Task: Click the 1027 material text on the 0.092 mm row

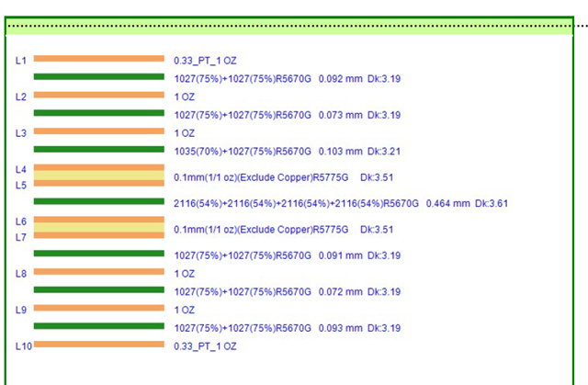Action: (x=243, y=79)
